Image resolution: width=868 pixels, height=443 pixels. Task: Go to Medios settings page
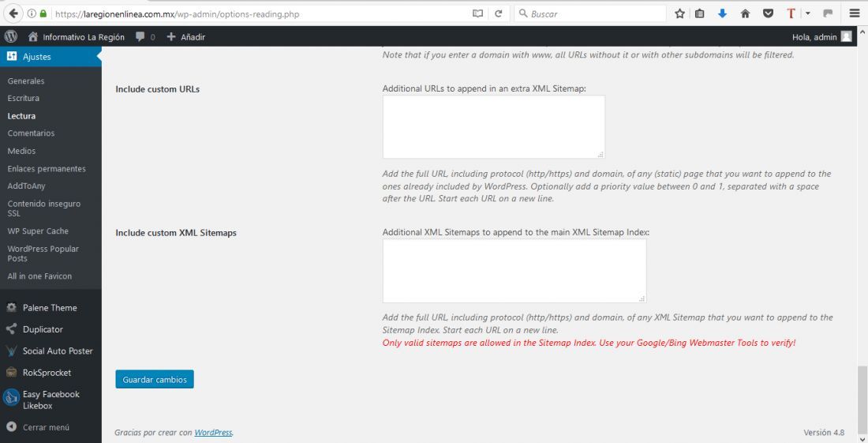point(21,151)
